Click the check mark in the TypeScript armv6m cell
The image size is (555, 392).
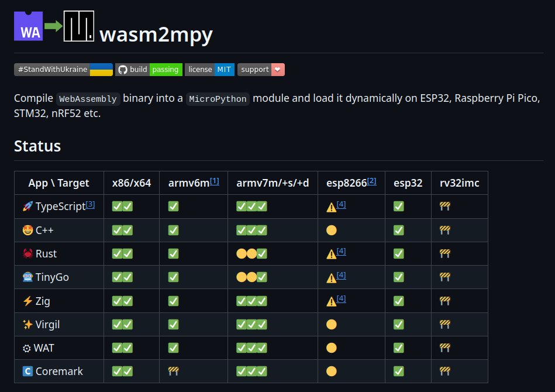pyautogui.click(x=174, y=206)
